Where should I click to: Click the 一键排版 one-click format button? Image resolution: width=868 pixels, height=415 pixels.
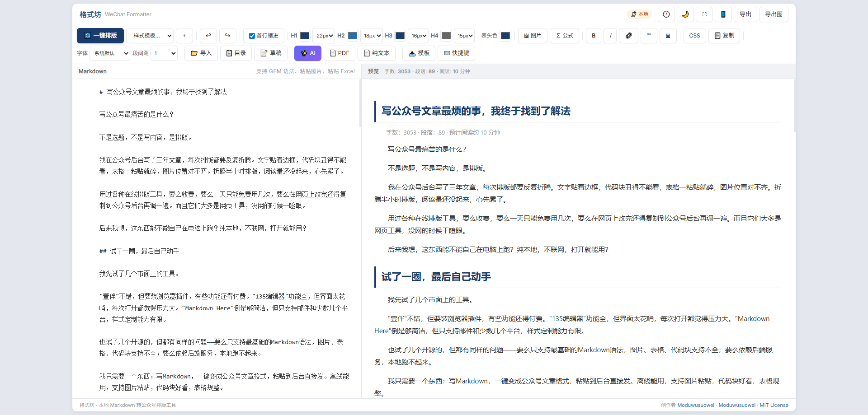(100, 36)
